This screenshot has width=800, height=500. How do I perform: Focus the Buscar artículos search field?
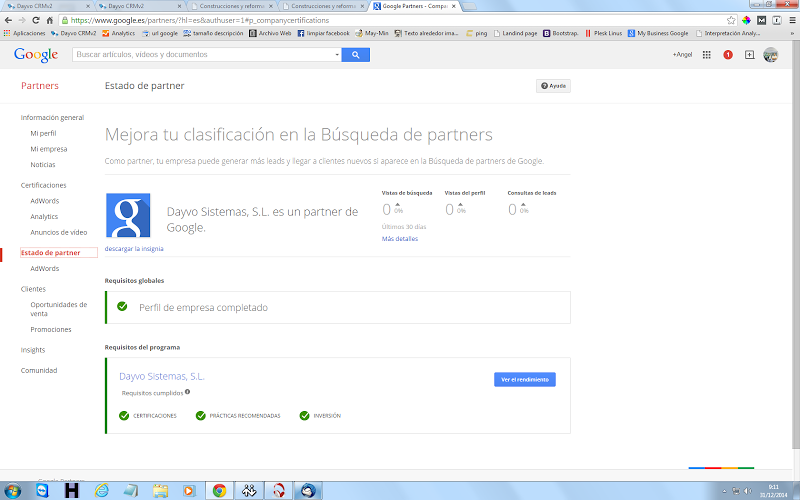coord(204,55)
